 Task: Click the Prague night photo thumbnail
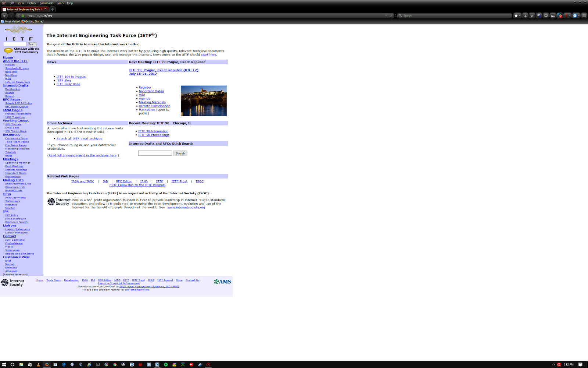(204, 101)
